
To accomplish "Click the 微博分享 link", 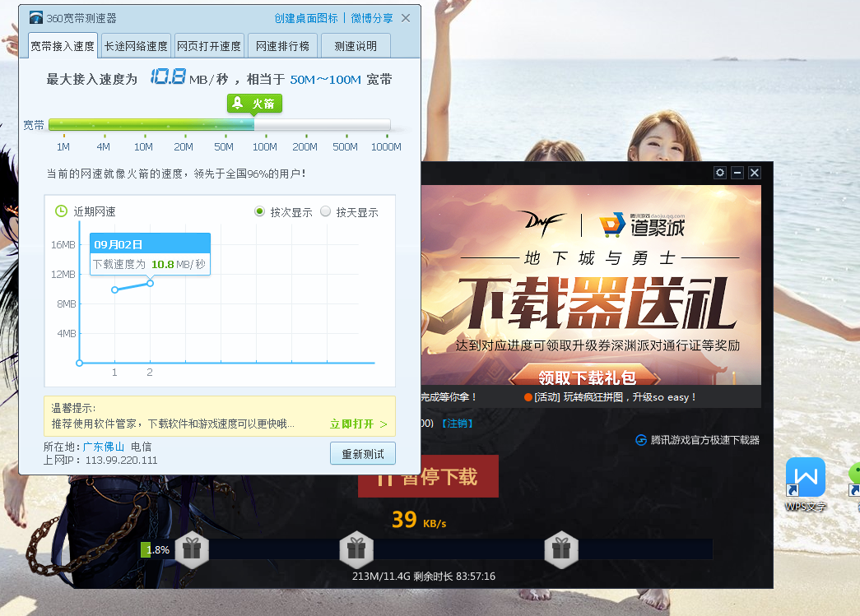I will [x=372, y=18].
